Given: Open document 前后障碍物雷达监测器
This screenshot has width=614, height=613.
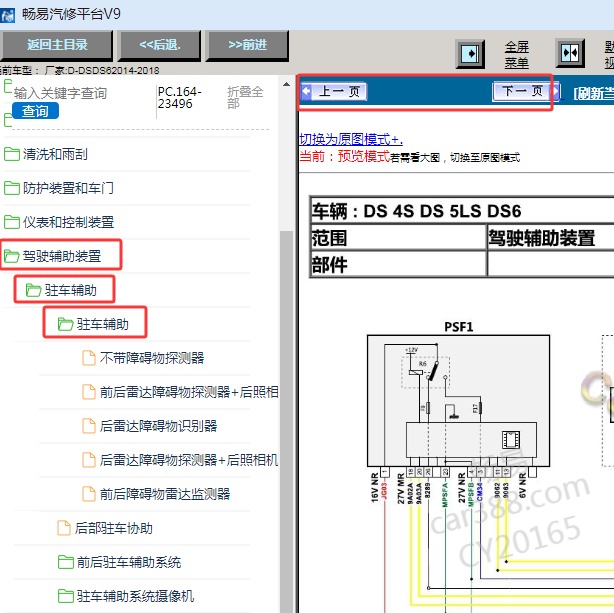Looking at the screenshot, I should 165,494.
